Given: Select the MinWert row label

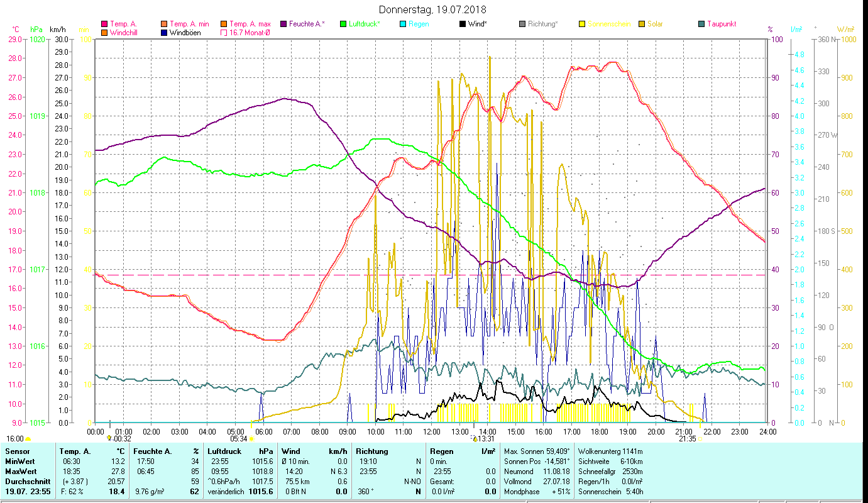Looking at the screenshot, I should [x=20, y=462].
